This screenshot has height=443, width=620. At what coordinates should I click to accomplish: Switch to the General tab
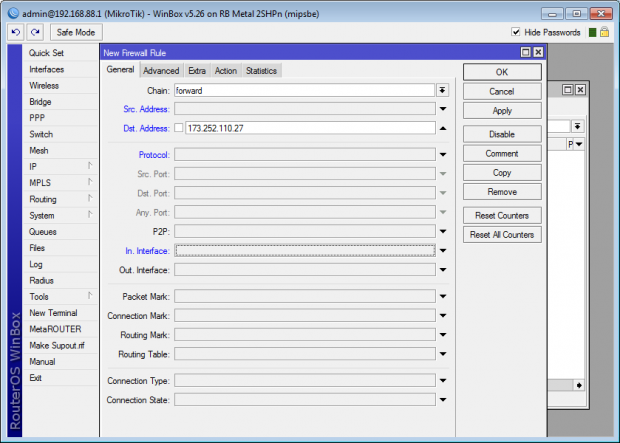[120, 70]
